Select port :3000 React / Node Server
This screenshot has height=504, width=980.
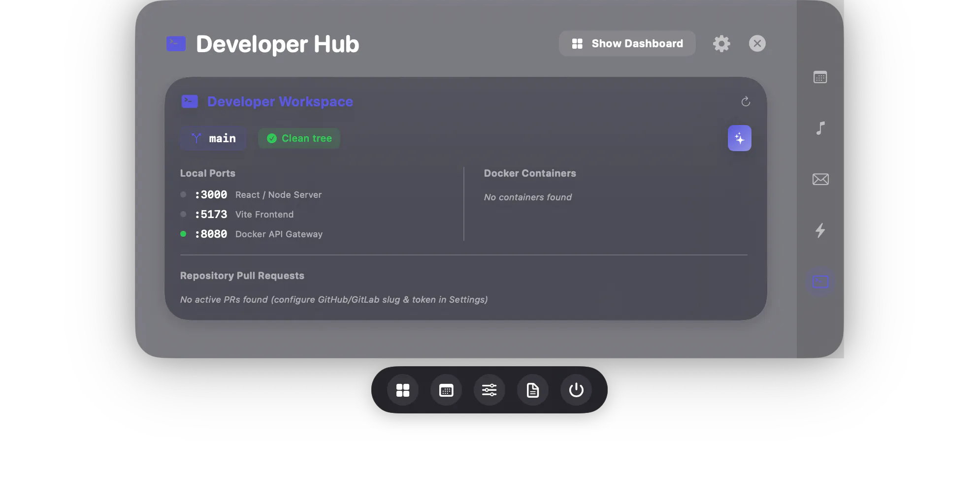coord(251,195)
